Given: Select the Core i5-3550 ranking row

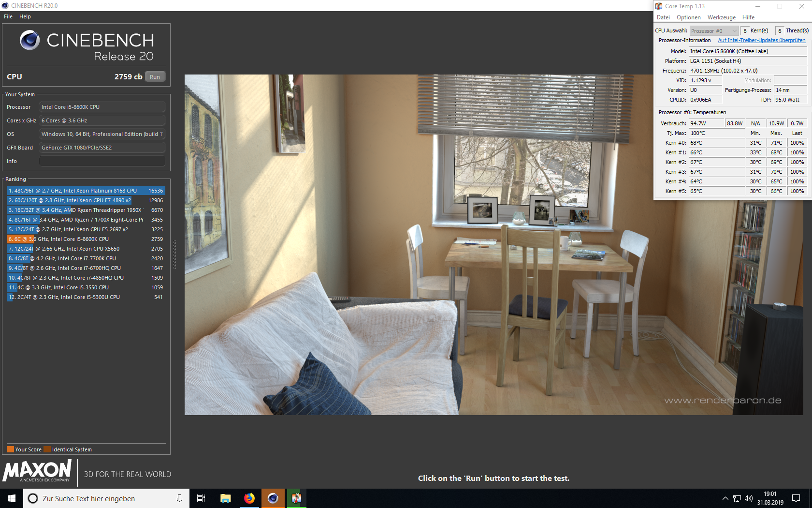Looking at the screenshot, I should pos(86,287).
